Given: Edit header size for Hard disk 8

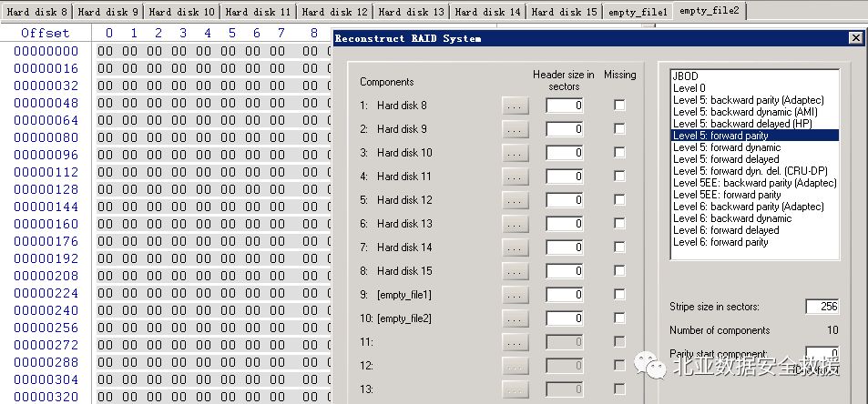Looking at the screenshot, I should pyautogui.click(x=564, y=106).
